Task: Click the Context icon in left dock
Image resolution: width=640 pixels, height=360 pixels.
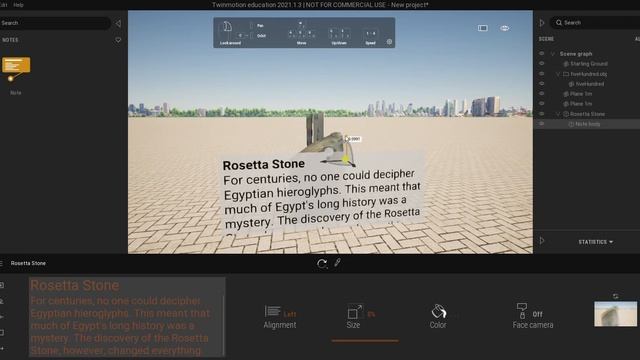Action: pos(2,301)
